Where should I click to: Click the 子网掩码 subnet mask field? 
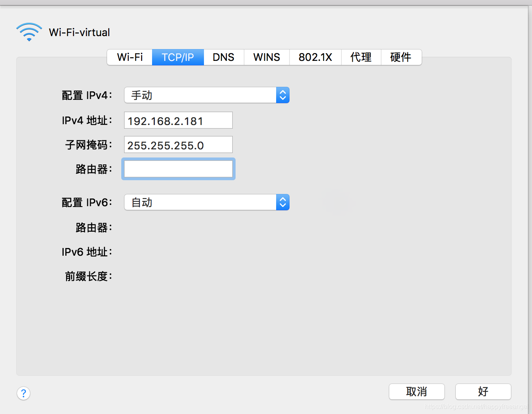(x=178, y=145)
